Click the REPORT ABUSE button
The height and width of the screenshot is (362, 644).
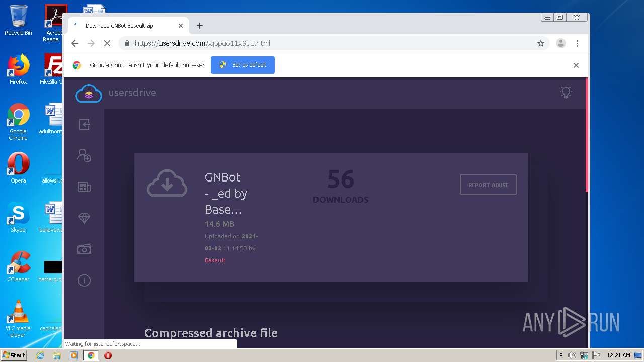(488, 185)
